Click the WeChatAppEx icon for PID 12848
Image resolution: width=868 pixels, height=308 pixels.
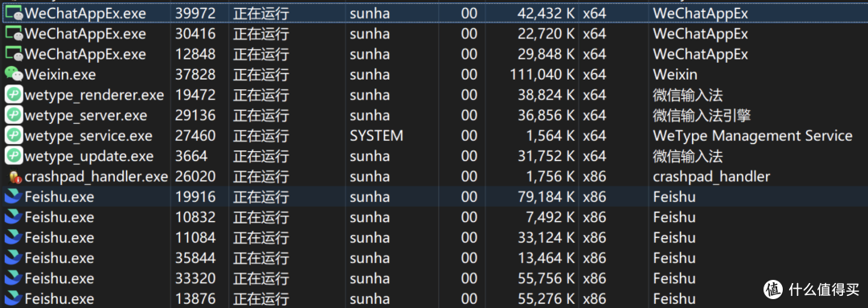pos(14,55)
